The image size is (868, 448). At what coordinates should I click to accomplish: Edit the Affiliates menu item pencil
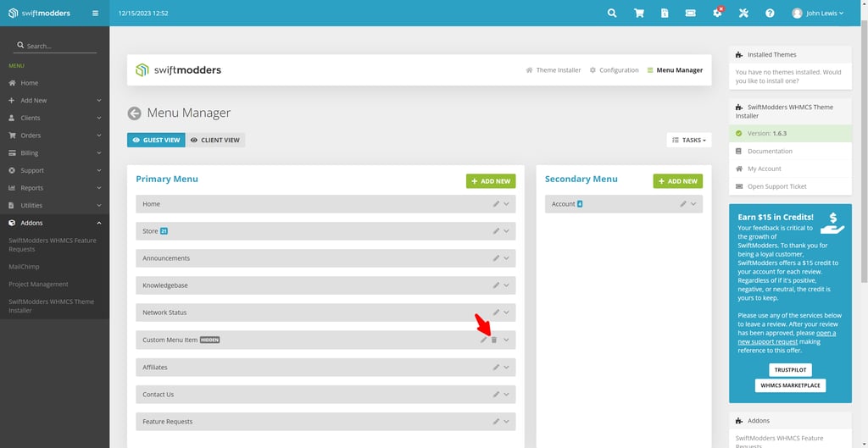coord(496,368)
